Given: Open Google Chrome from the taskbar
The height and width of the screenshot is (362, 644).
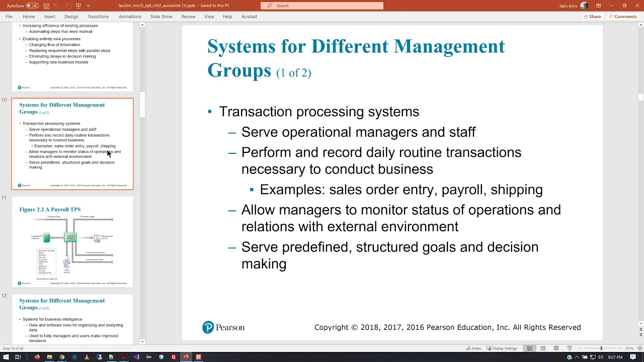Looking at the screenshot, I should [62, 357].
